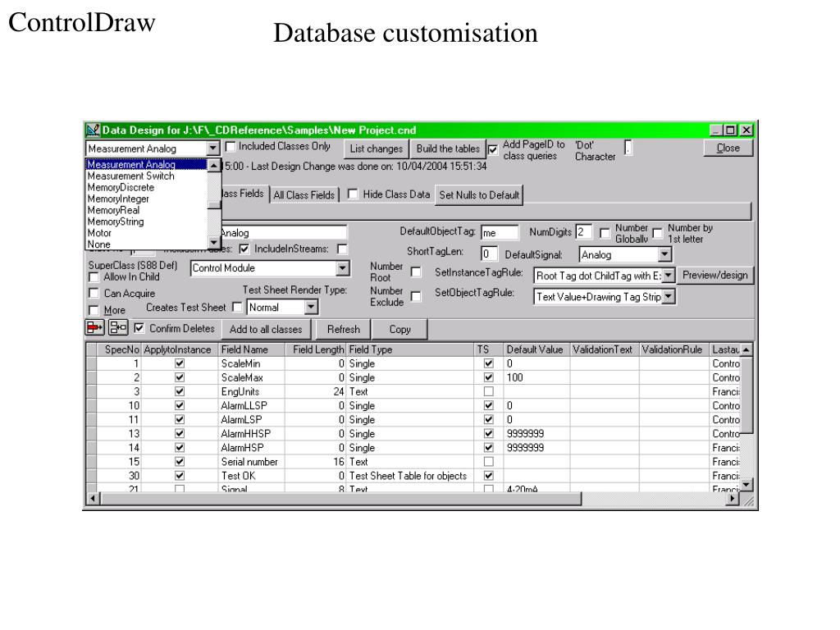Uncheck ApplytoInstance for ScaleMin row
The height and width of the screenshot is (630, 840).
coord(180,363)
